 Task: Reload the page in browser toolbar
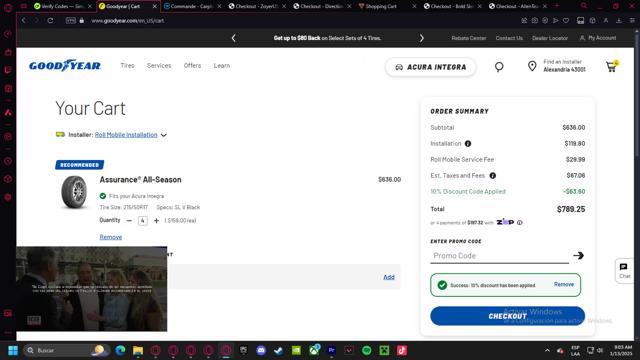pyautogui.click(x=50, y=20)
